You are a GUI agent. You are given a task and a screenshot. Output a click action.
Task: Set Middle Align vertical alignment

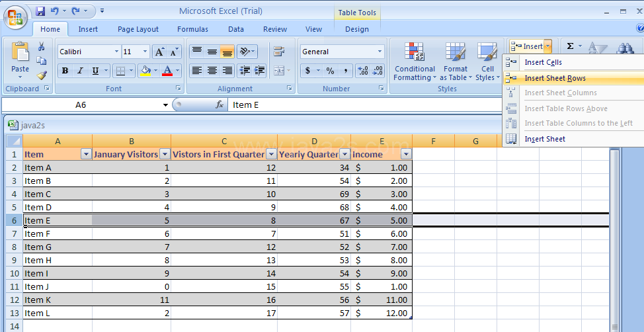pyautogui.click(x=212, y=52)
